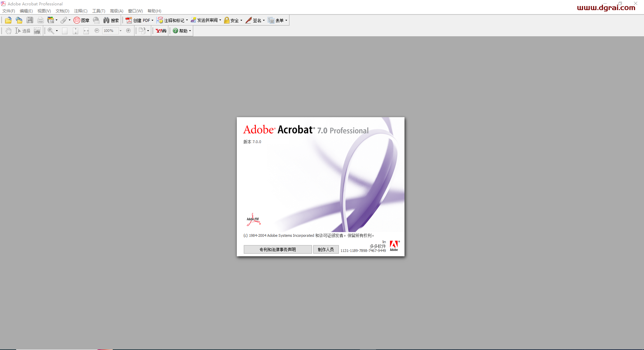Click the 图章 stamp tool
Screen dimensions: 644x350
pyautogui.click(x=82, y=20)
